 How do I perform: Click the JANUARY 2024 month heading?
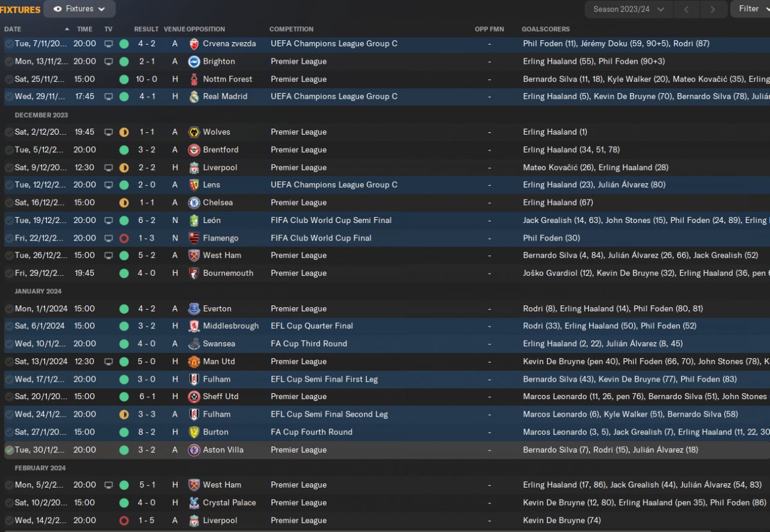pos(38,292)
